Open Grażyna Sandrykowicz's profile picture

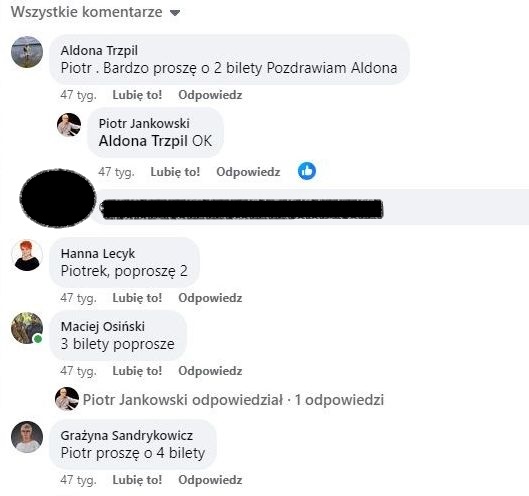point(27,437)
